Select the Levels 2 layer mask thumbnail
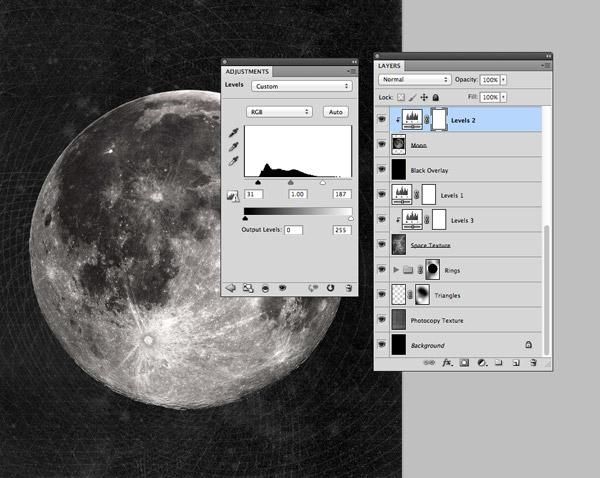This screenshot has width=600, height=478. tap(439, 119)
